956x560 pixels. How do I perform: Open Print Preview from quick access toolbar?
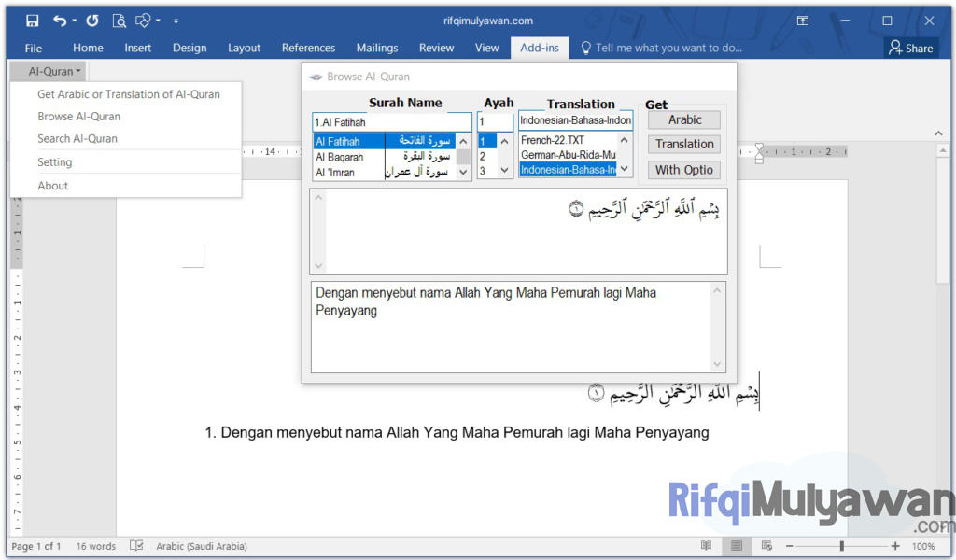pyautogui.click(x=119, y=21)
